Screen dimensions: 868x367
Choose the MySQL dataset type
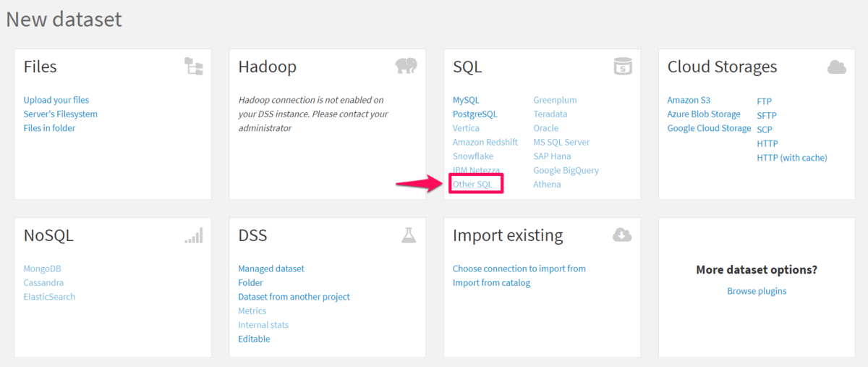(466, 100)
